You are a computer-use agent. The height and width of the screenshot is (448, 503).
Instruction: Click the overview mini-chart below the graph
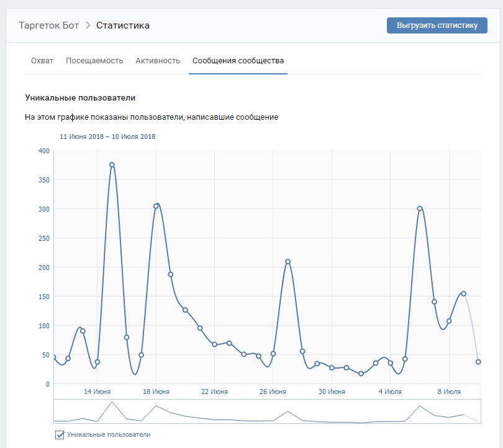coord(267,412)
